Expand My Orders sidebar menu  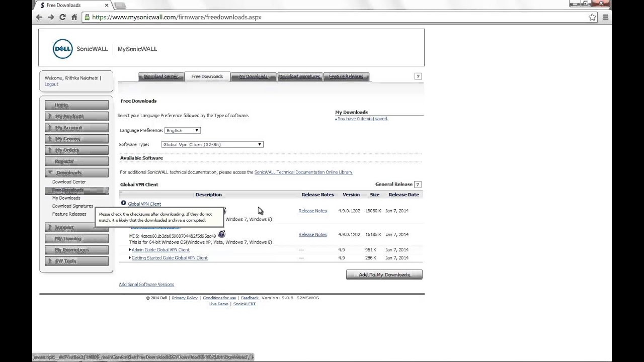tap(76, 150)
